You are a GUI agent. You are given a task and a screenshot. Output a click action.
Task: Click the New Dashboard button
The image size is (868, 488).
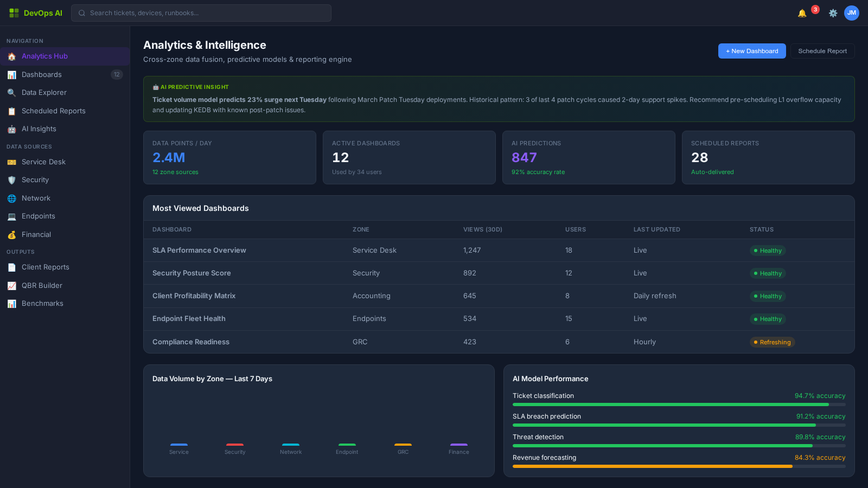(x=751, y=51)
